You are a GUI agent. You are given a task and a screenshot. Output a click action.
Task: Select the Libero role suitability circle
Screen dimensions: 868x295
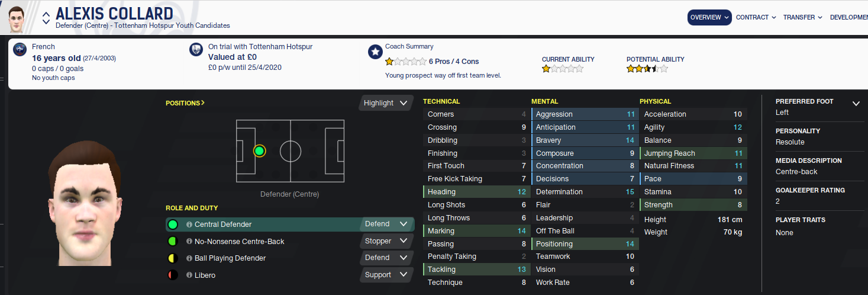click(x=173, y=275)
